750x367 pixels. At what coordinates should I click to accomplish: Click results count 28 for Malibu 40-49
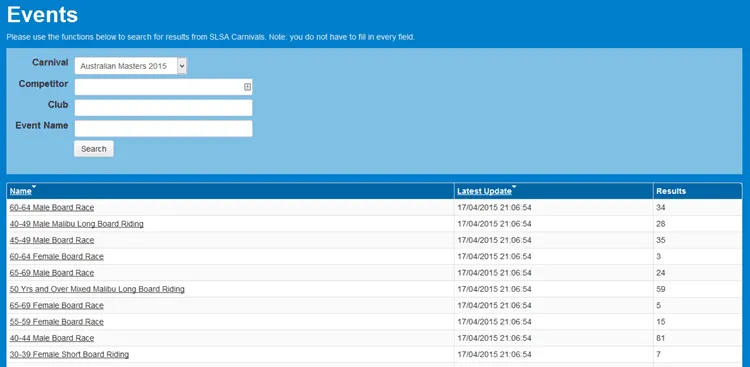(x=661, y=224)
